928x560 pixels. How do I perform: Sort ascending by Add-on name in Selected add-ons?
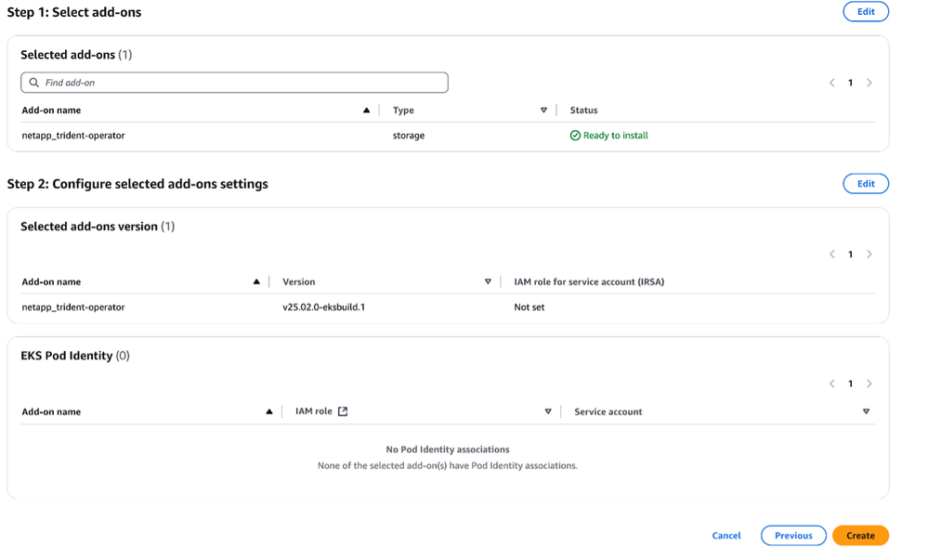[x=367, y=111]
